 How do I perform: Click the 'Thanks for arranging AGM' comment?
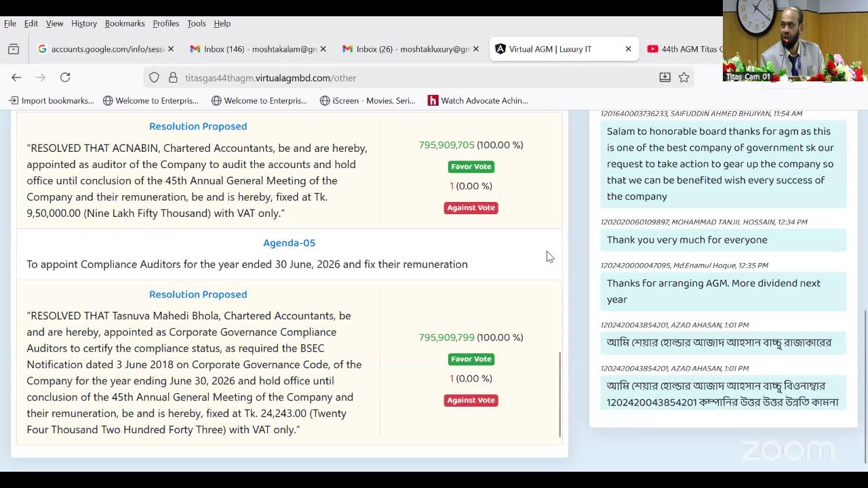tap(724, 291)
